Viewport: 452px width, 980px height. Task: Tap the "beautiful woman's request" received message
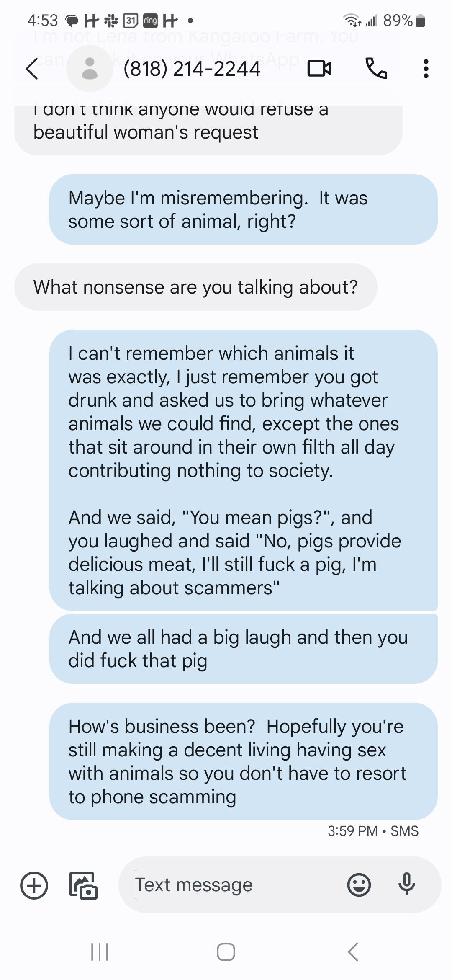tap(208, 131)
